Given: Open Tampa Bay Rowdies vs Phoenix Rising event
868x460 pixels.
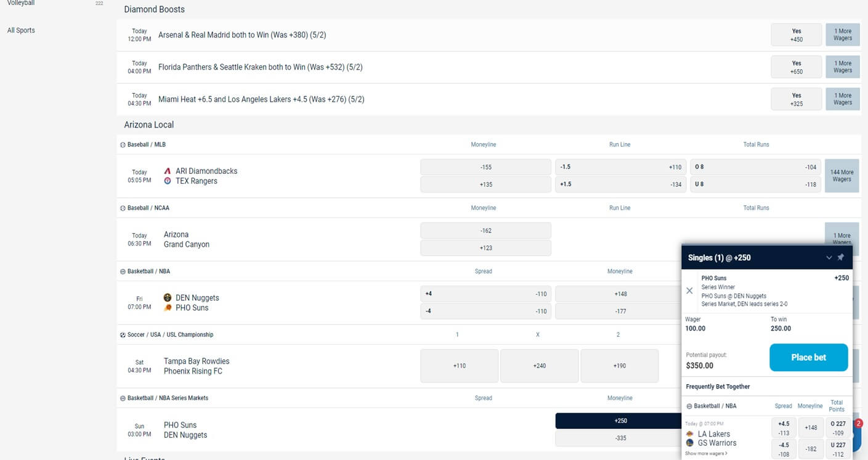Looking at the screenshot, I should point(197,366).
